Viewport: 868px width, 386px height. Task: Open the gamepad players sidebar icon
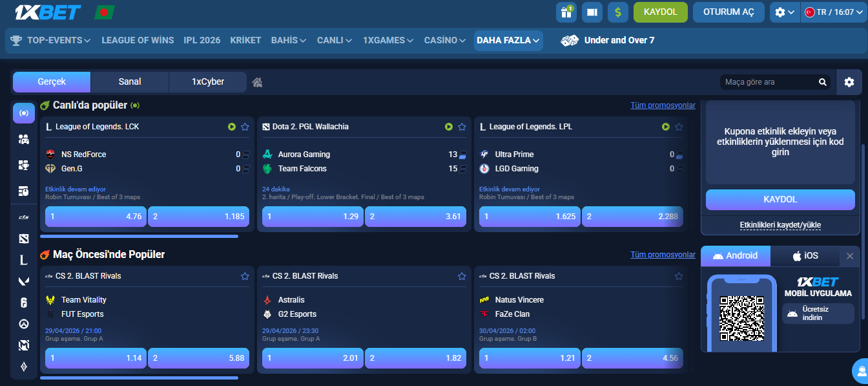click(24, 139)
